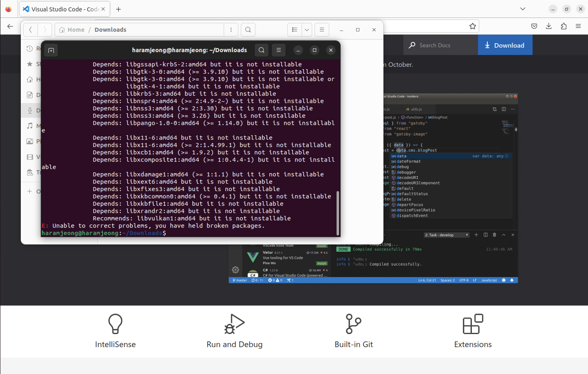Image resolution: width=588 pixels, height=374 pixels.
Task: Open Firefox extensions icon
Action: tap(564, 26)
